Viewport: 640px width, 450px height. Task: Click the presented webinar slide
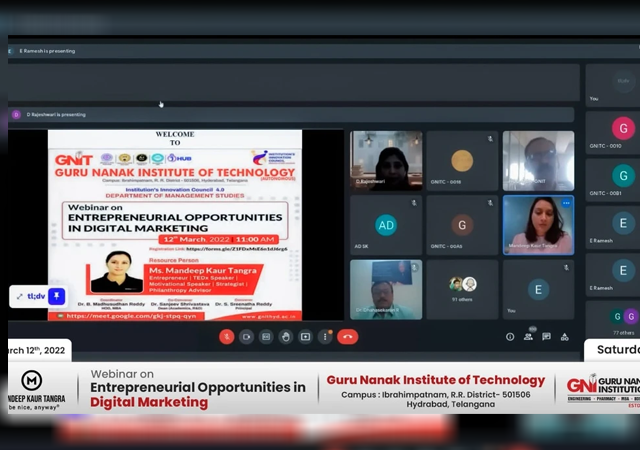[x=175, y=225]
